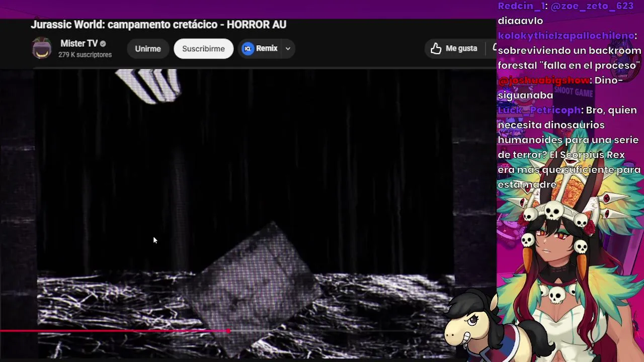Click the @joshuabigshow mention in chat
This screenshot has height=362, width=644.
544,80
